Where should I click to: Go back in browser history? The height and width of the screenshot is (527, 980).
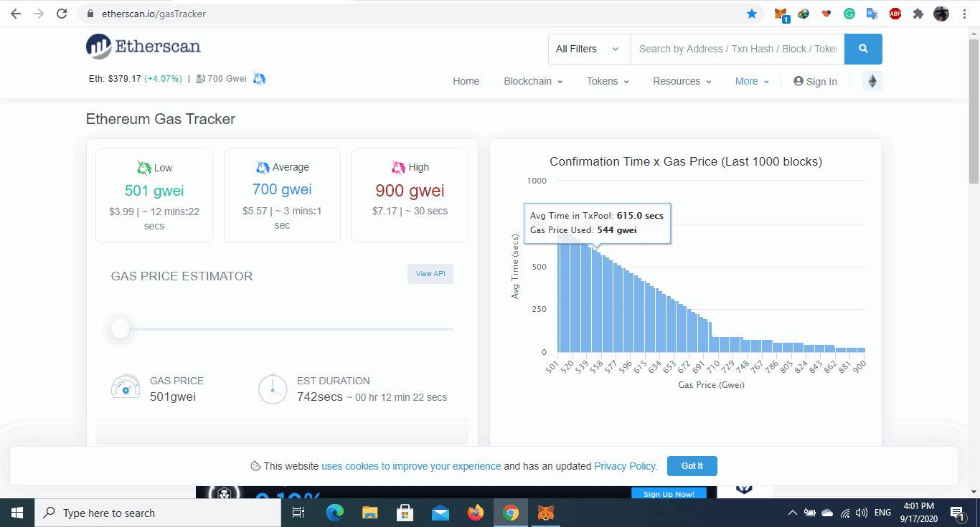(x=16, y=14)
